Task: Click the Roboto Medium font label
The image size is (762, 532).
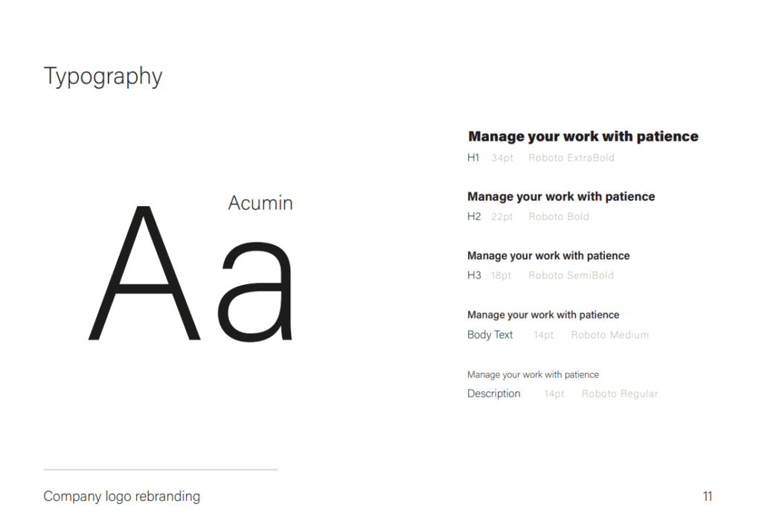Action: [610, 335]
